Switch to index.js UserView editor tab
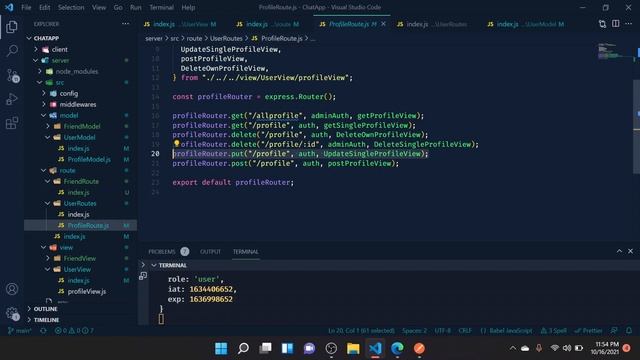 (x=180, y=24)
